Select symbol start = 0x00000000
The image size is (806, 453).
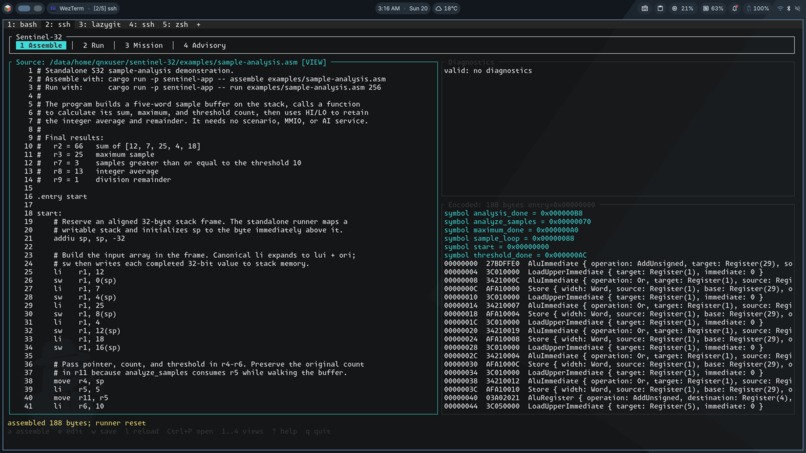click(496, 247)
